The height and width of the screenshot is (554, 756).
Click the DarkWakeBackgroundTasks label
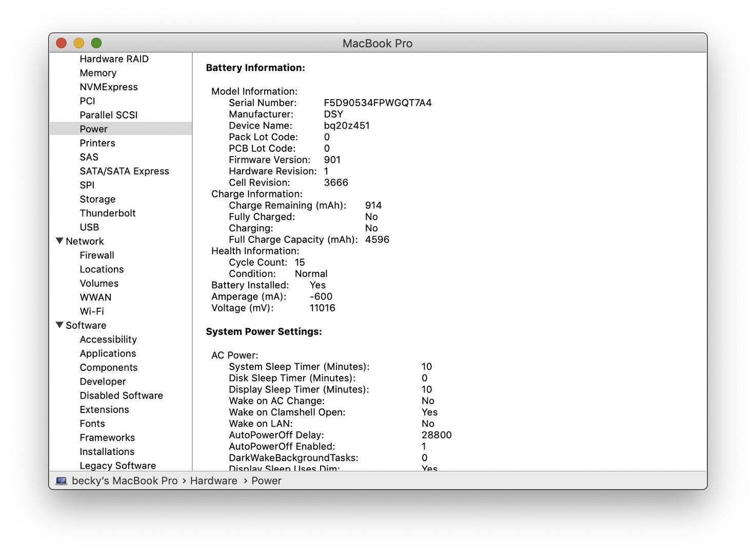point(293,458)
